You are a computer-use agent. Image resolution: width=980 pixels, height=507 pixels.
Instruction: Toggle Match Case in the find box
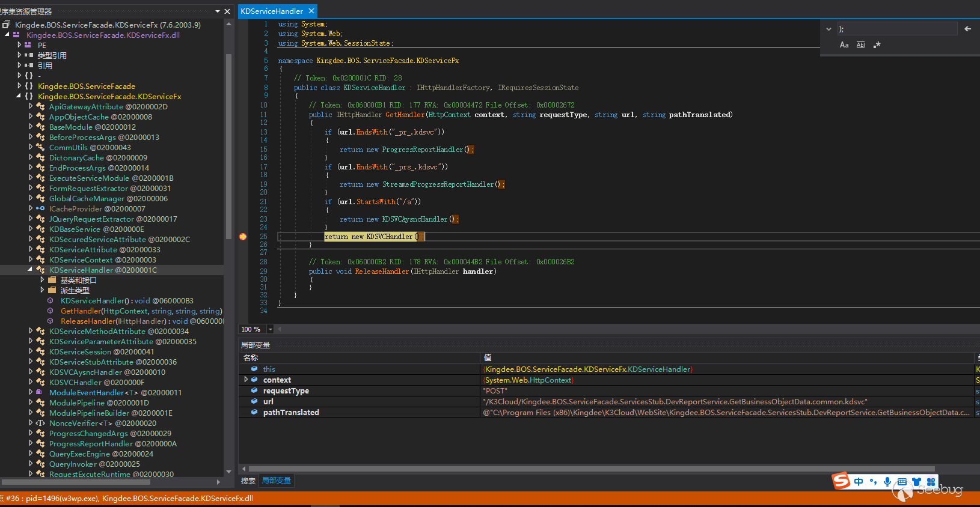(x=844, y=45)
